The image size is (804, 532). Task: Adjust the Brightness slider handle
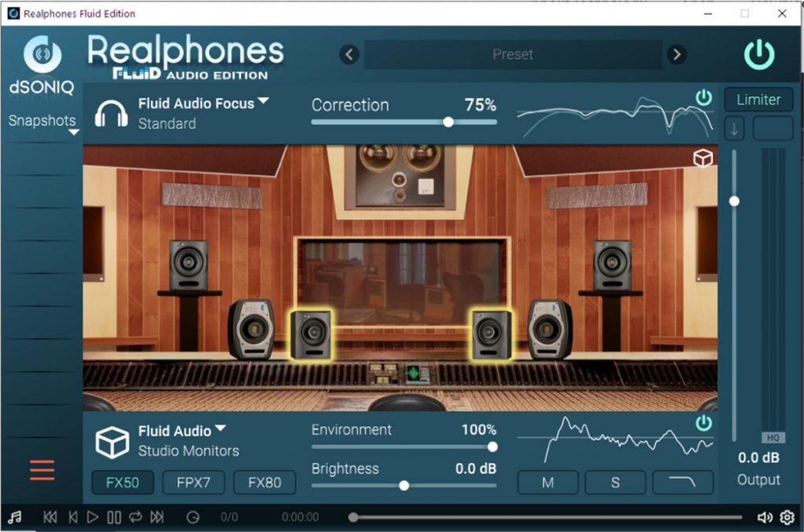[x=404, y=486]
